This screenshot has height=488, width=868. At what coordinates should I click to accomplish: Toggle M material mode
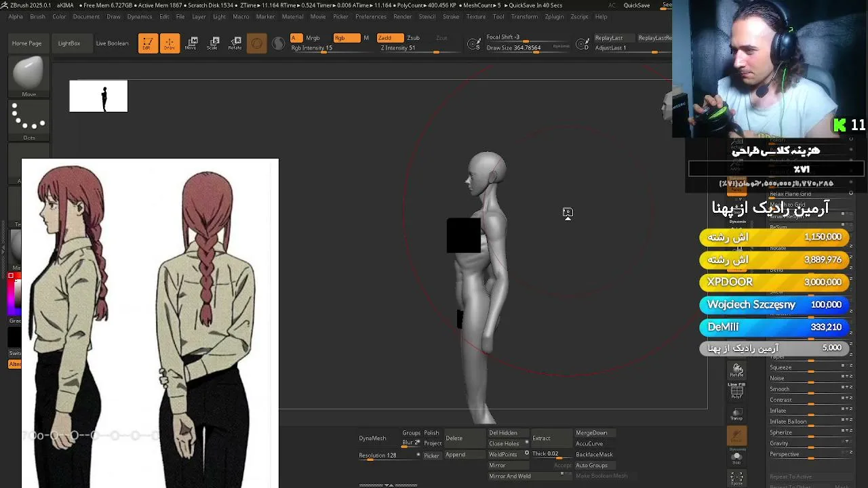[366, 38]
